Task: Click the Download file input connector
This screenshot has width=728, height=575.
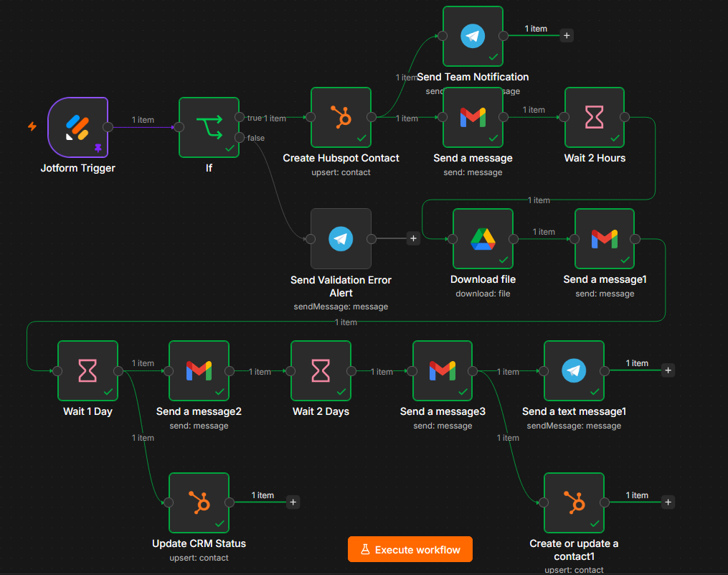Action: point(453,239)
